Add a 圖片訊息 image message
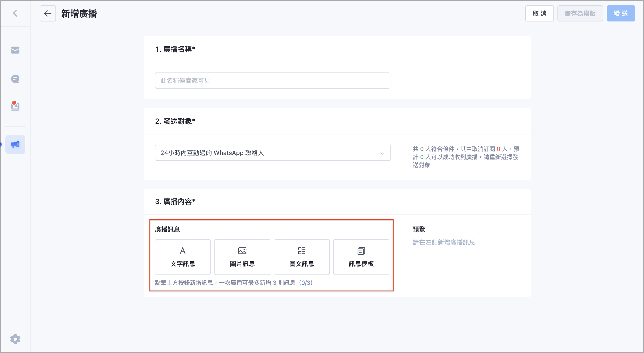644x353 pixels. (x=242, y=257)
